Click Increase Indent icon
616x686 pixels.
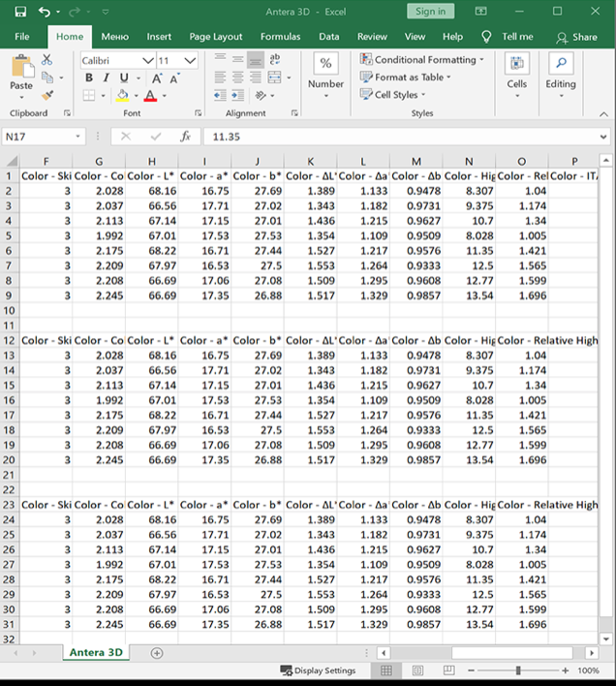[x=237, y=95]
